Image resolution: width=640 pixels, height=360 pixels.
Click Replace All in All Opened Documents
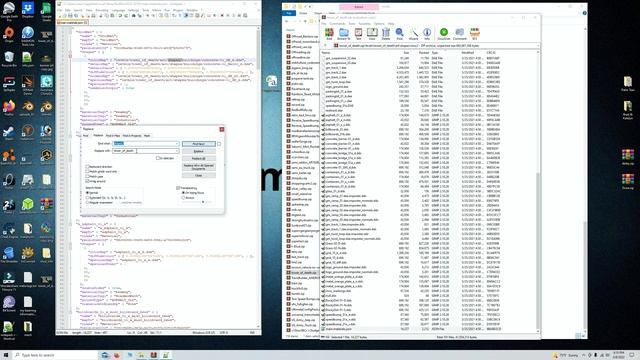pyautogui.click(x=199, y=167)
